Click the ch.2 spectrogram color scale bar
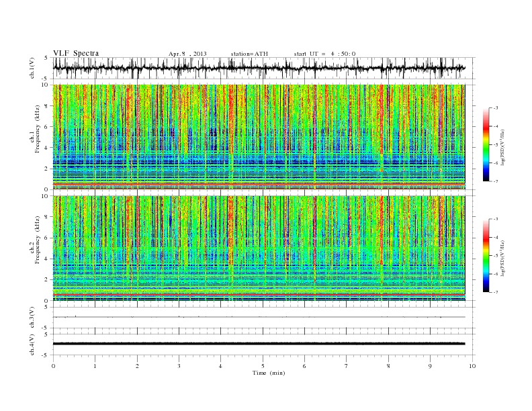Image resolution: width=532 pixels, height=411 pixels. click(x=486, y=255)
